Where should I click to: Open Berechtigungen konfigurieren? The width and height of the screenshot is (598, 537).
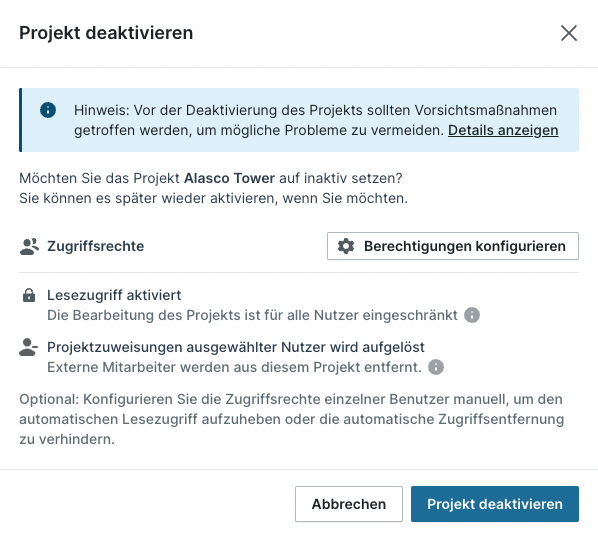(453, 246)
